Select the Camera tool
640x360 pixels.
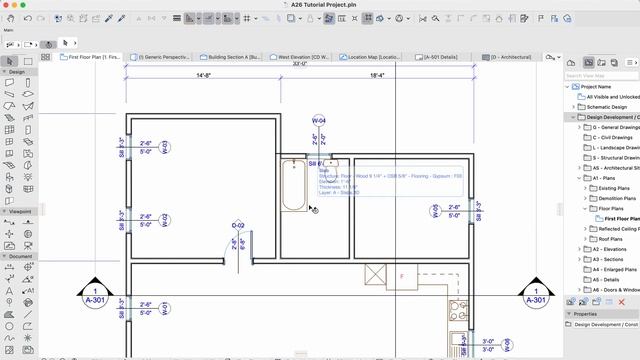[x=28, y=246]
